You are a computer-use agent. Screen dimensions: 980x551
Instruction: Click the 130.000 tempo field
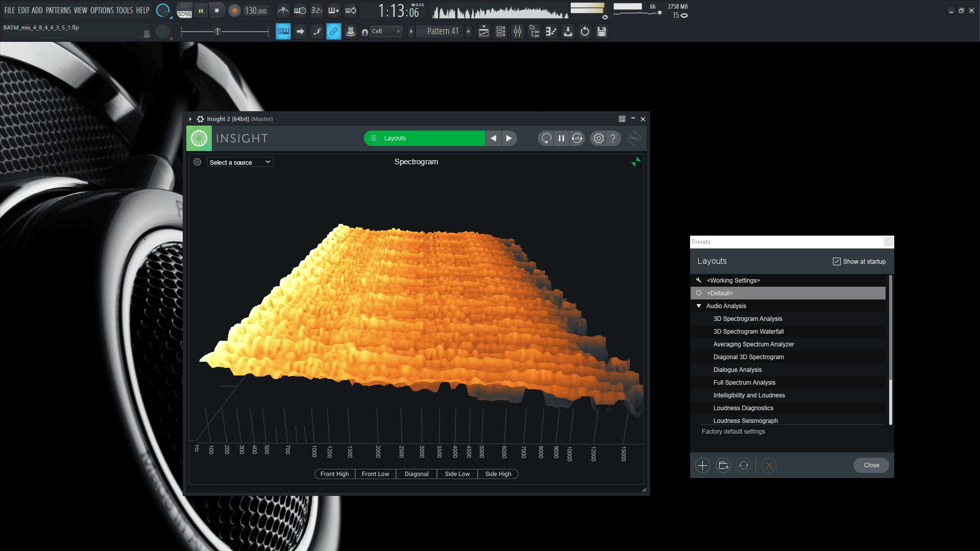[x=257, y=11]
